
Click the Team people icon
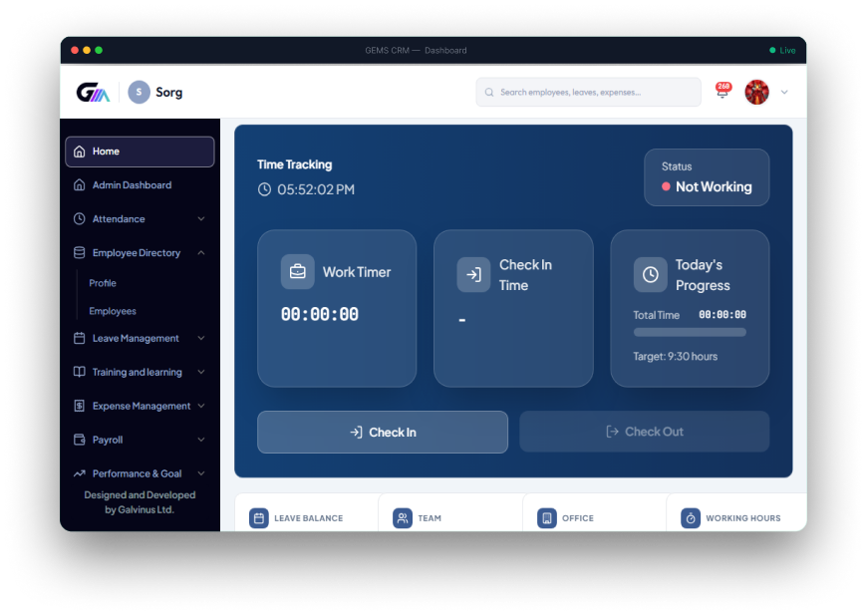(403, 518)
